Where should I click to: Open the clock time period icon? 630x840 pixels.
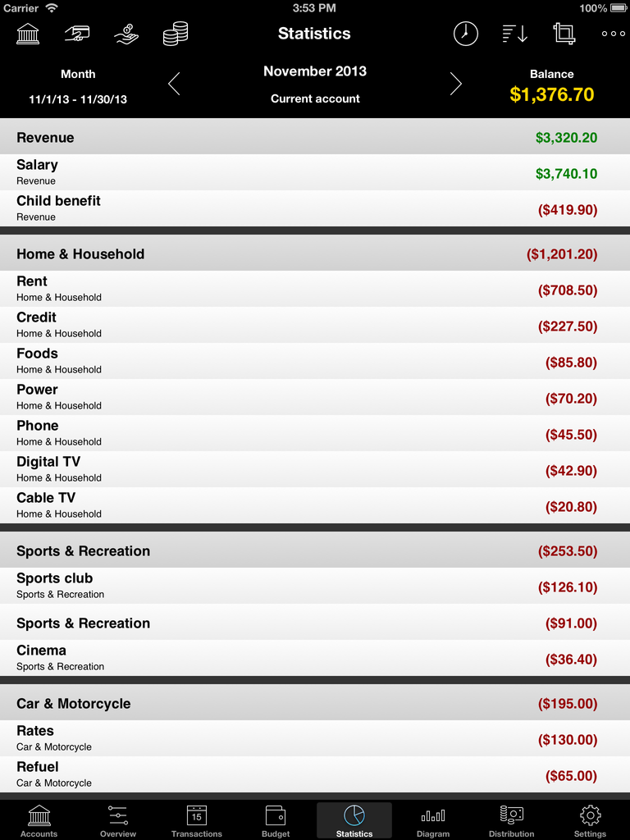point(466,34)
